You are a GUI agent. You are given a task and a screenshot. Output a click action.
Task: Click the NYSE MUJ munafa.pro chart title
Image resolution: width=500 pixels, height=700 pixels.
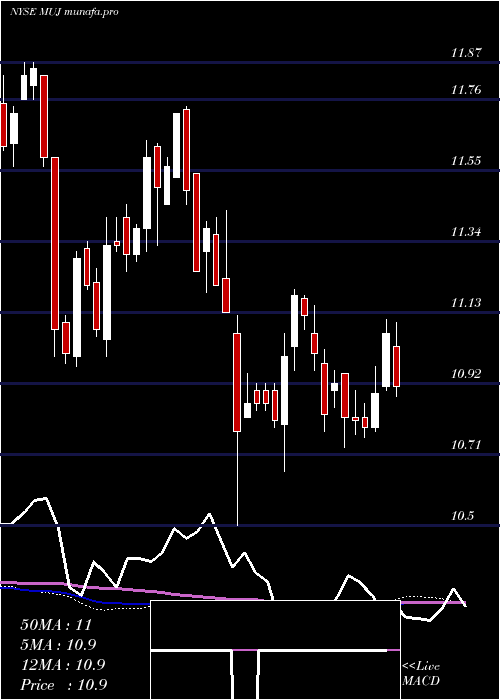click(x=64, y=12)
